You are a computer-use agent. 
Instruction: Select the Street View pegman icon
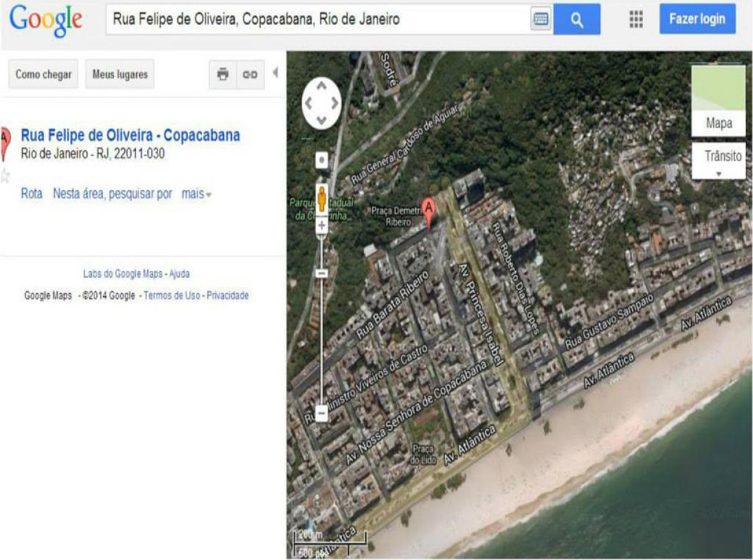coord(322,199)
